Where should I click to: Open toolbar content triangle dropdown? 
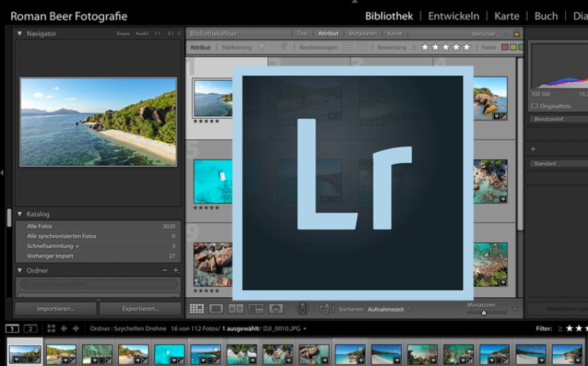[515, 308]
